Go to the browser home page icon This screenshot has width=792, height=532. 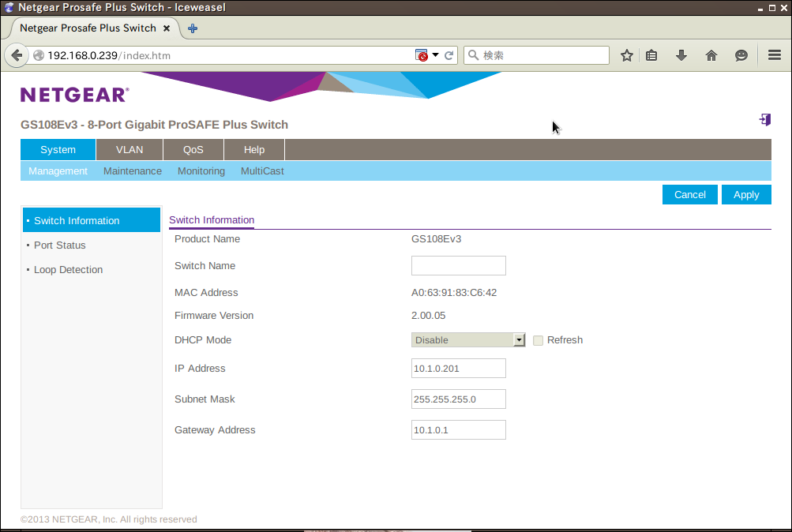click(711, 55)
